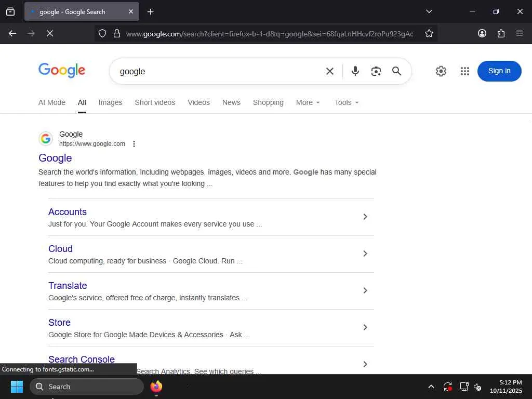532x399 pixels.
Task: Switch to Short videos tab
Action: [x=155, y=102]
